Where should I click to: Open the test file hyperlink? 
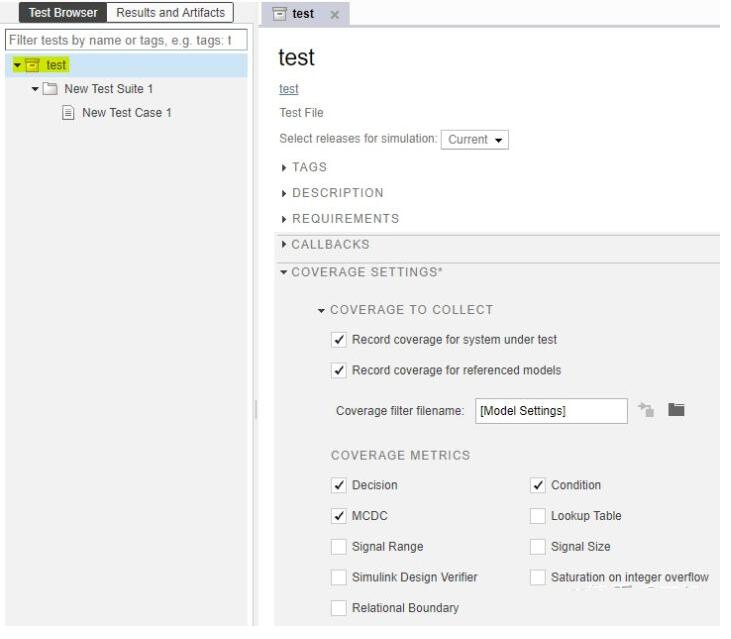[x=289, y=89]
